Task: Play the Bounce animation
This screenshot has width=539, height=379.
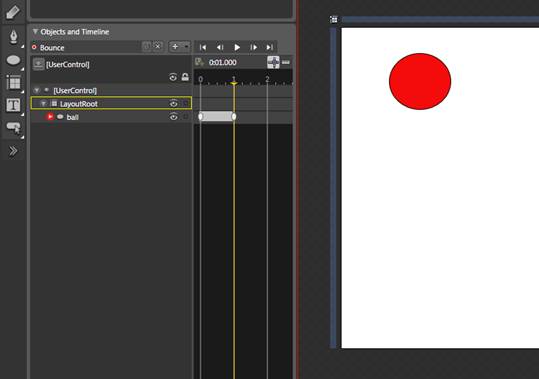Action: [x=237, y=47]
